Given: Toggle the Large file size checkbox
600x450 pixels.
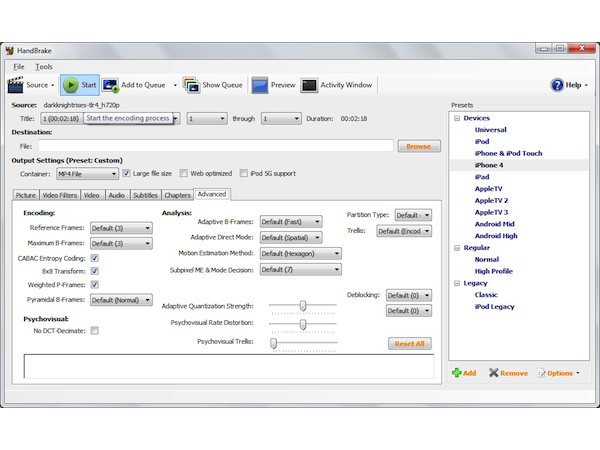Looking at the screenshot, I should pos(126,173).
